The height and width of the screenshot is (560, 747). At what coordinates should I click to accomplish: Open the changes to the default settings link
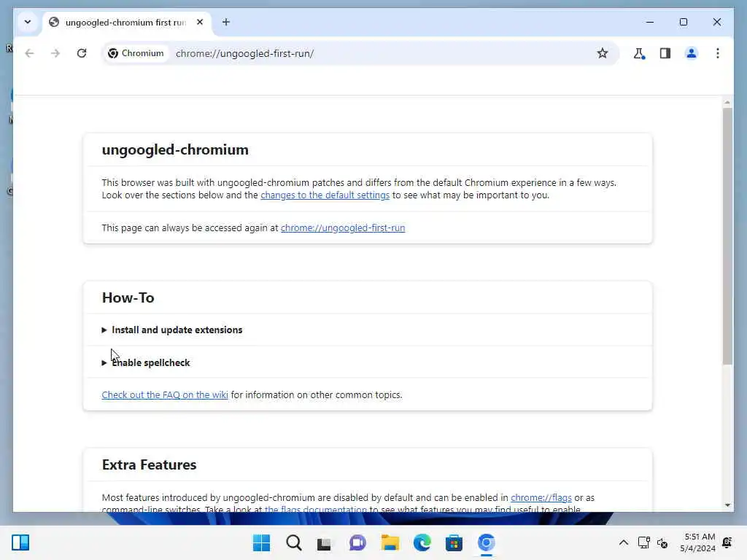point(325,195)
